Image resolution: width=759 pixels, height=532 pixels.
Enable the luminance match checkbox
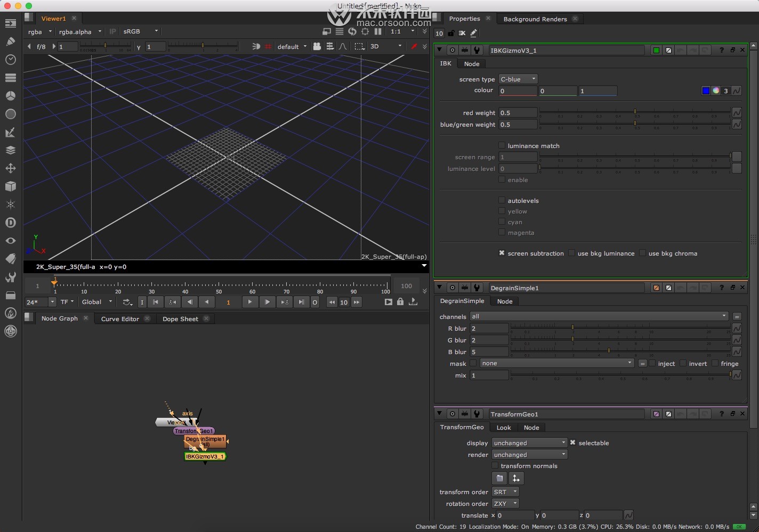coord(502,145)
